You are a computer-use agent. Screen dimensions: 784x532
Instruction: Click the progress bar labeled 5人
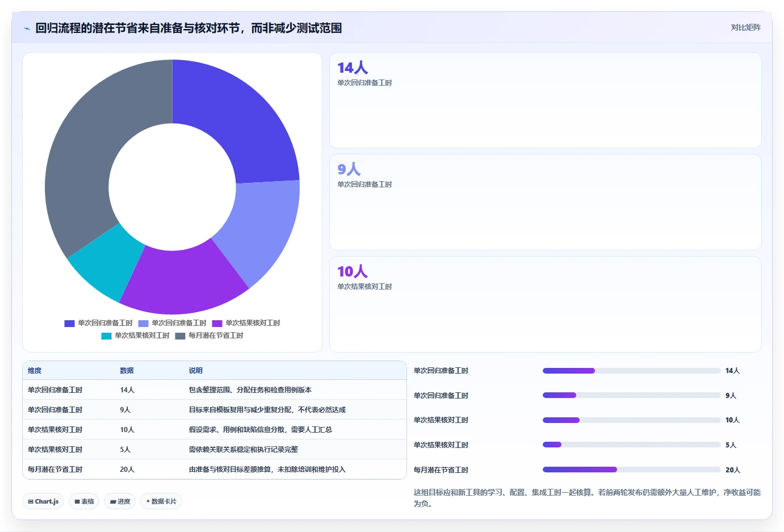631,445
